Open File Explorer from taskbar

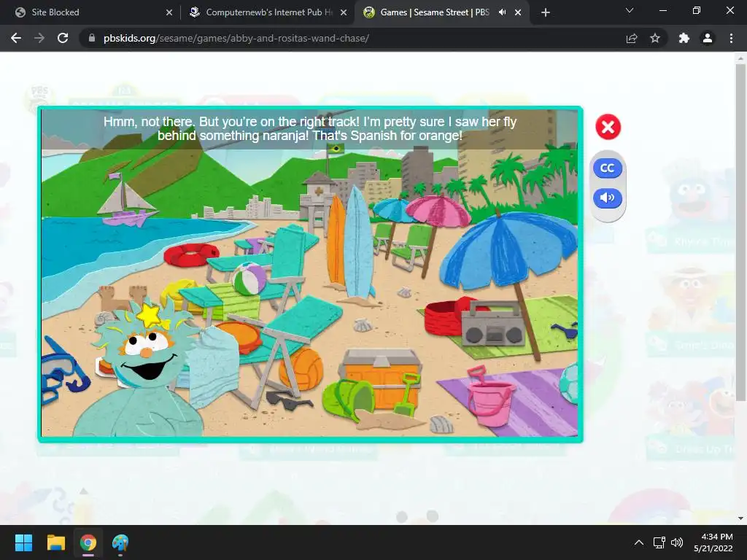point(55,542)
